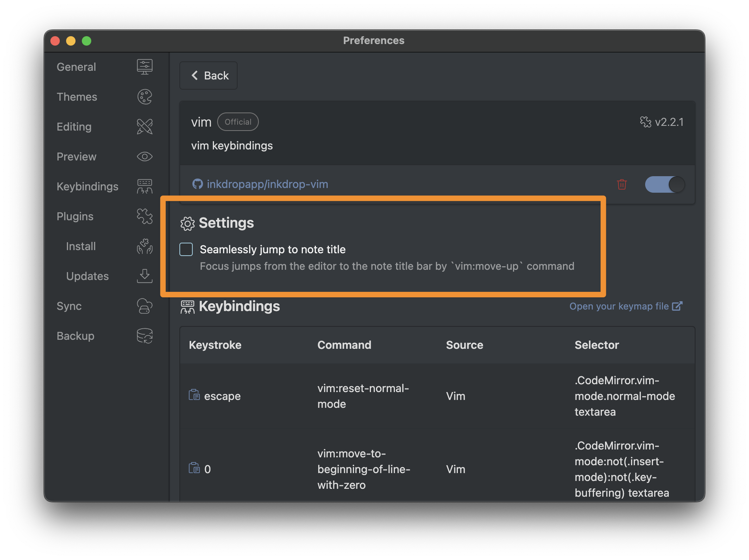
Task: Open the inkdropapp/inkdrop-vim link
Action: pos(267,184)
